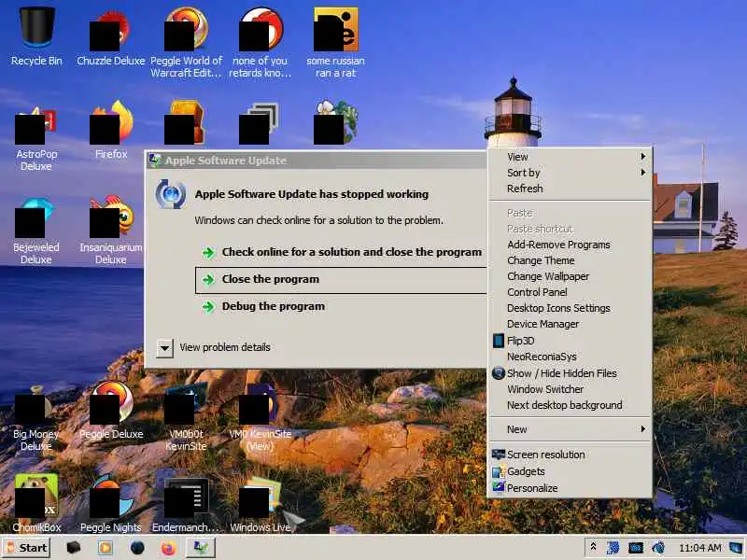Show hidden tray icons chevron

pyautogui.click(x=593, y=547)
